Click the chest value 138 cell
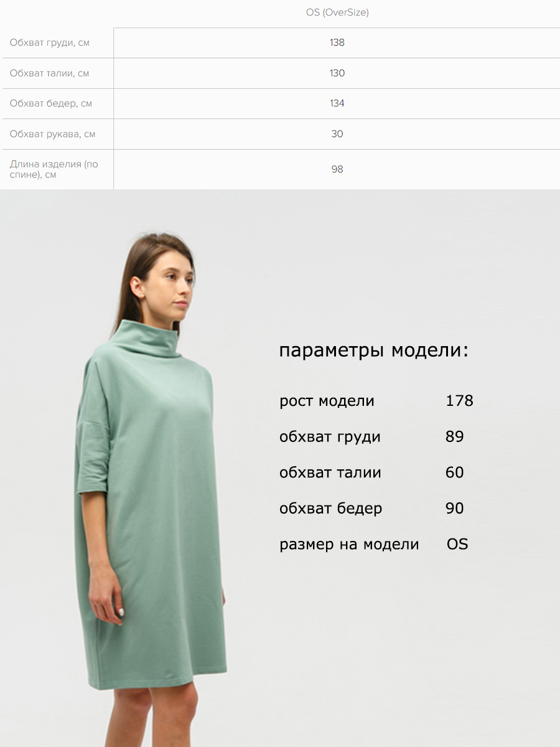 pyautogui.click(x=337, y=43)
